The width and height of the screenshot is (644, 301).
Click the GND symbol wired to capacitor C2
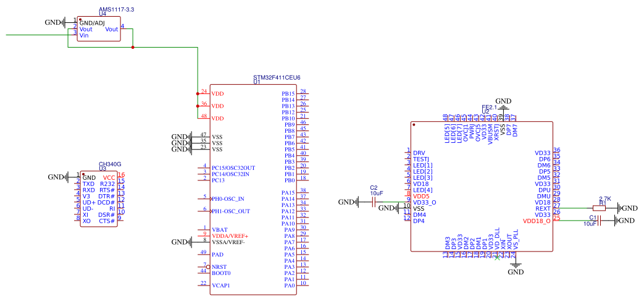349,202
